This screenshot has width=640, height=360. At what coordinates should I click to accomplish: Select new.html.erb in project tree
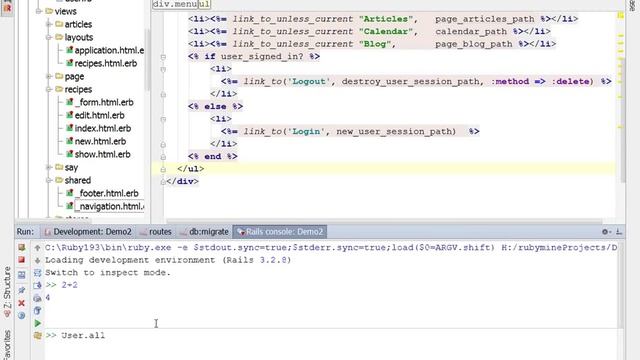pyautogui.click(x=100, y=141)
